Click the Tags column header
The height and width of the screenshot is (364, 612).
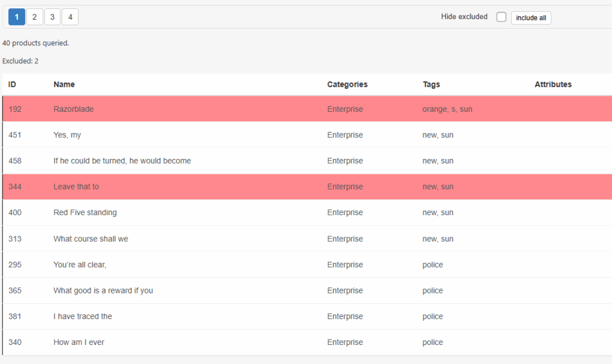(431, 84)
